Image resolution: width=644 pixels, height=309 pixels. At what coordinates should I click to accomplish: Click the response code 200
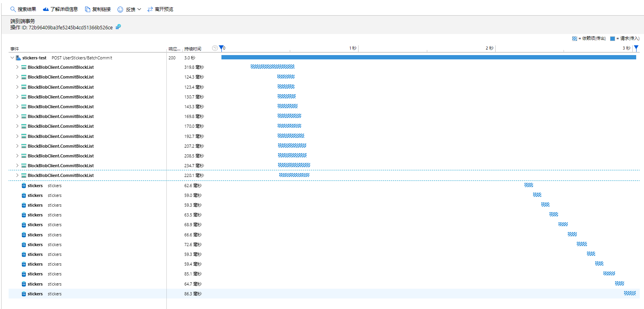(x=172, y=58)
